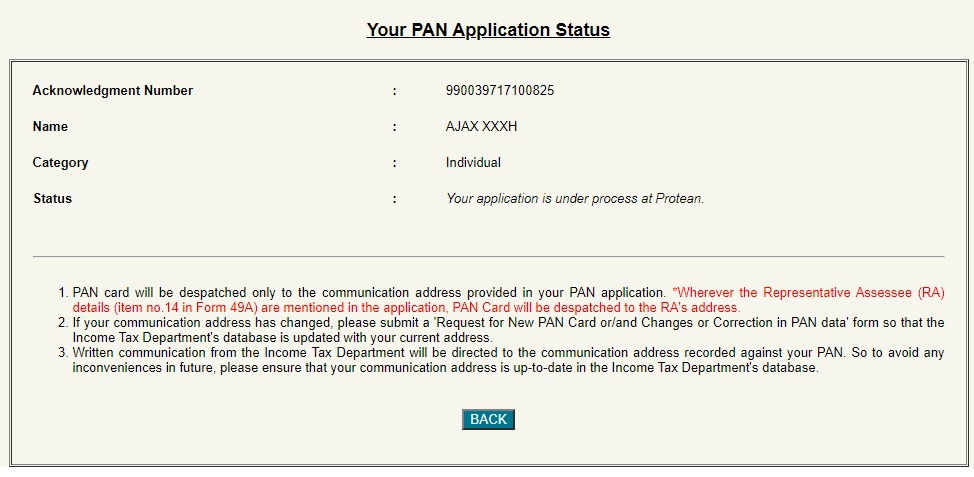Click the colon beside the Status label
Viewport: 974px width, 477px height.
click(x=395, y=199)
